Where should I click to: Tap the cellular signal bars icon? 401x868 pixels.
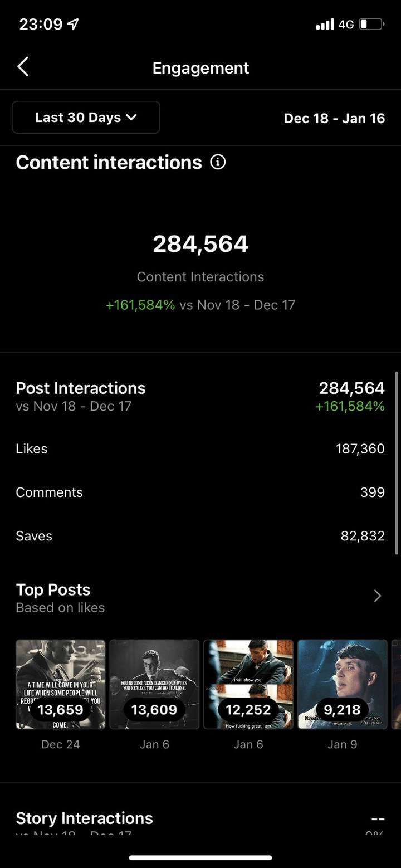tap(325, 25)
